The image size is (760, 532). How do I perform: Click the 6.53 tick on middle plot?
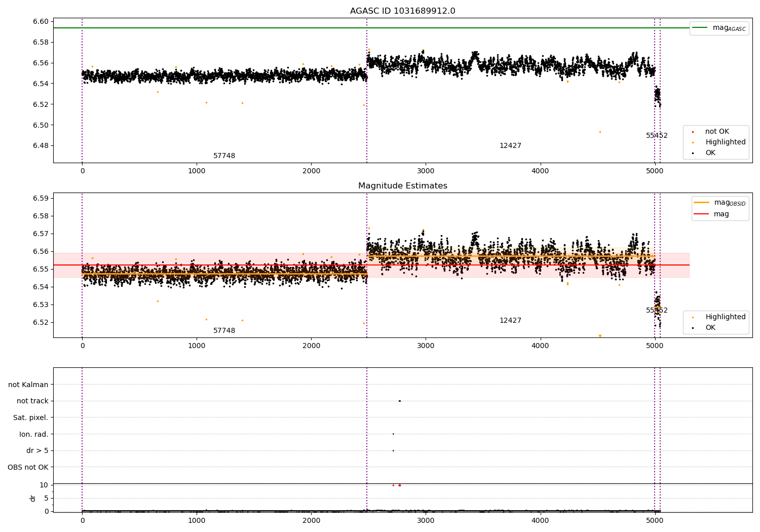click(x=41, y=305)
